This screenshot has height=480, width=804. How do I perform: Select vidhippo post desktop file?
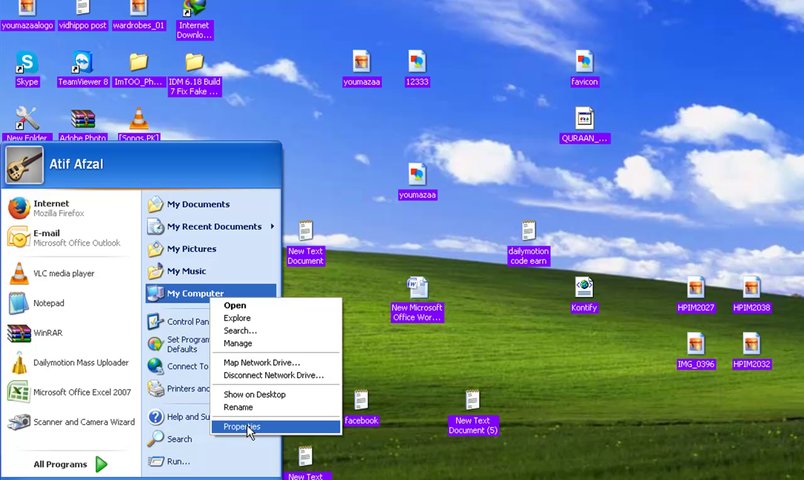click(x=83, y=7)
